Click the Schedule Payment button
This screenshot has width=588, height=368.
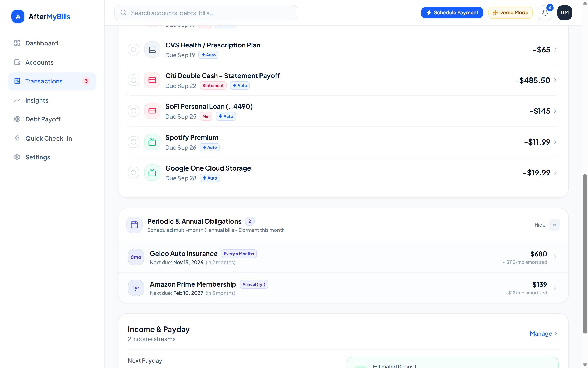click(x=452, y=13)
